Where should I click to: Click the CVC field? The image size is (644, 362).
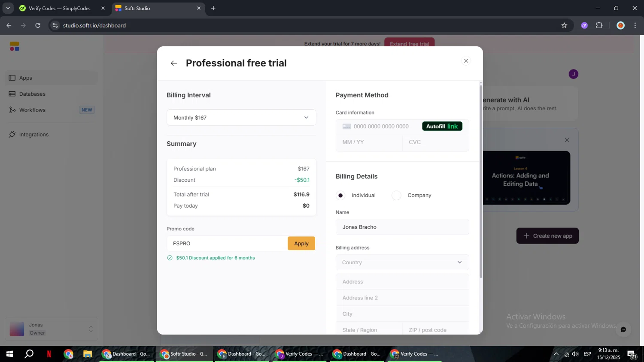(435, 142)
